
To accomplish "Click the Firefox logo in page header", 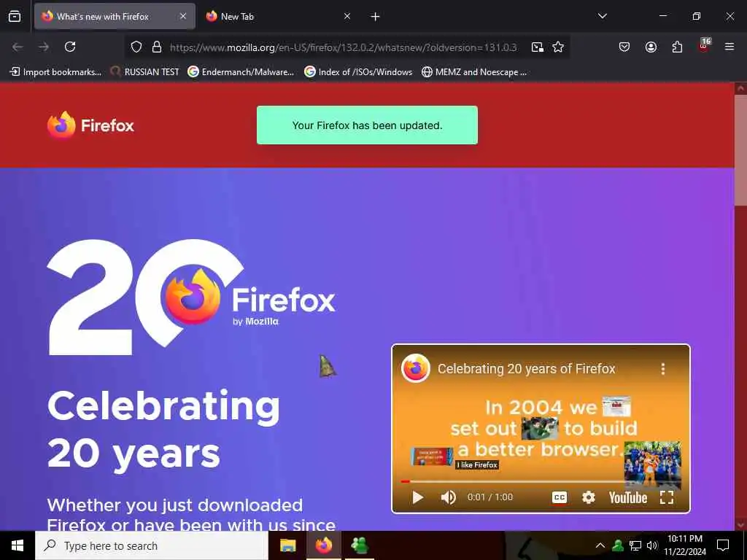I will (x=90, y=125).
